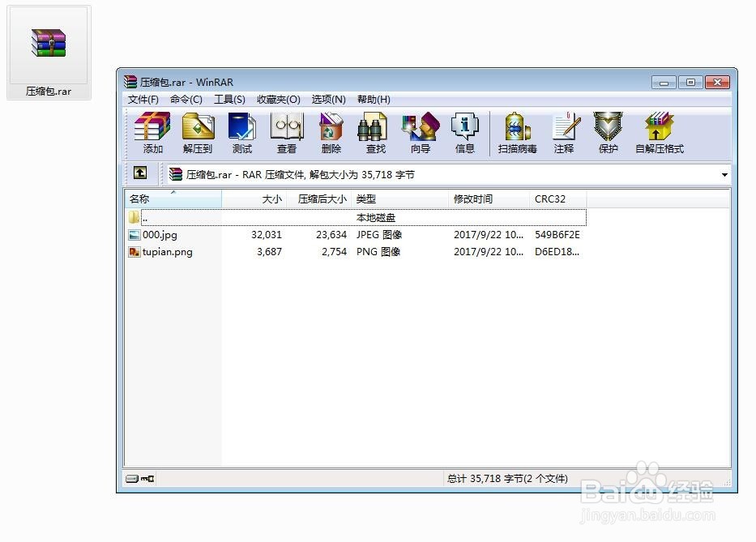This screenshot has height=542, width=756.
Task: Click CRC value 549B6F2E
Action: click(557, 235)
